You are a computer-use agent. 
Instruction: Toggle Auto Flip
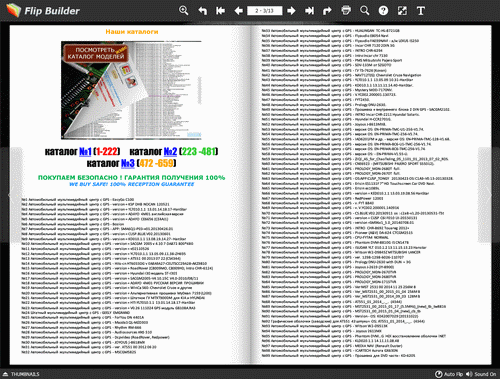tap(449, 374)
